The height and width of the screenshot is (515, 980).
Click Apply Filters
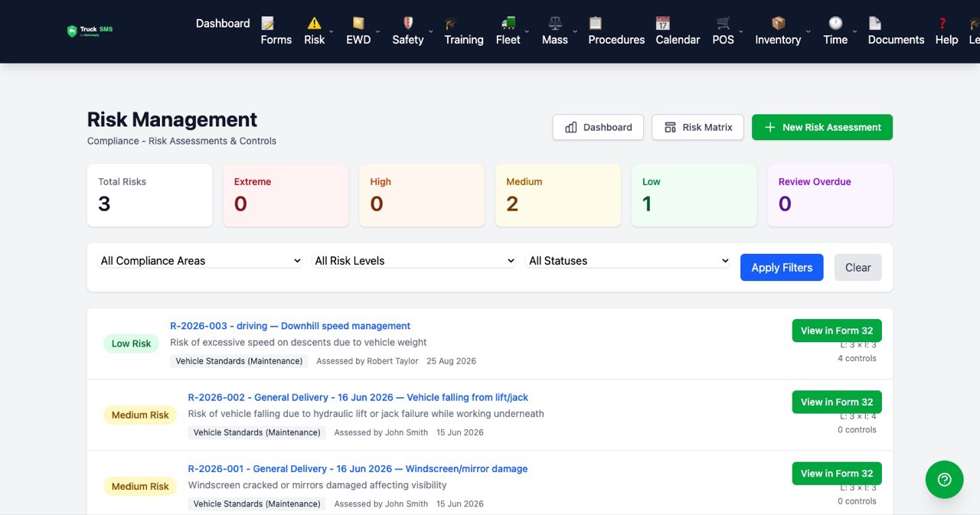[782, 267]
